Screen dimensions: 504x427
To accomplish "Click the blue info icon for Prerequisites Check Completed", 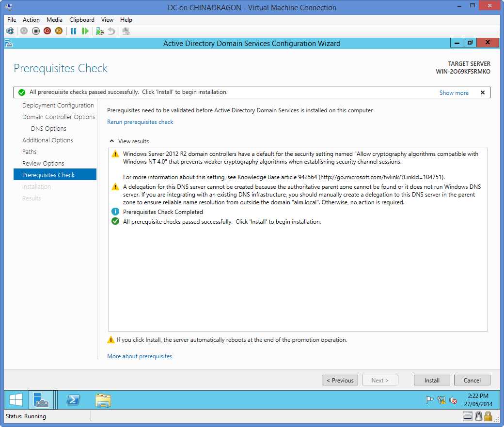I will point(115,212).
